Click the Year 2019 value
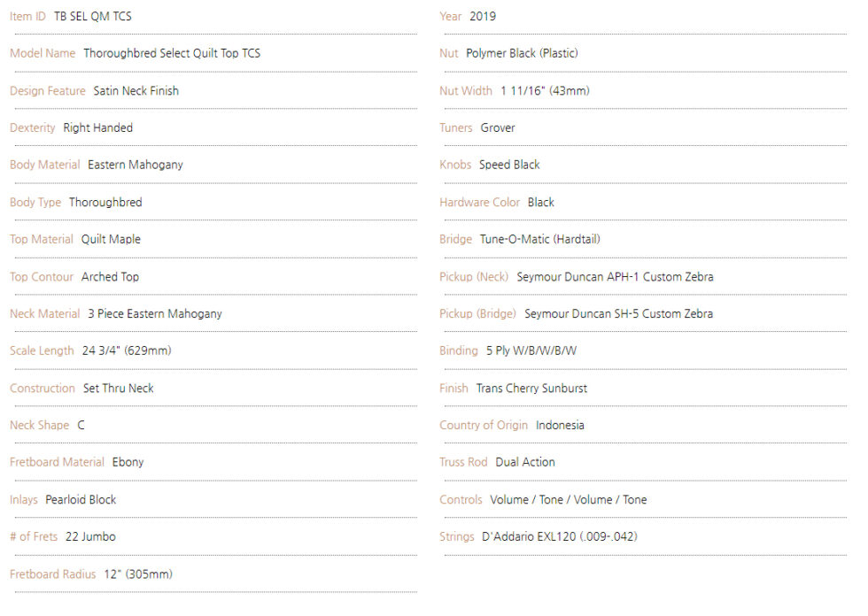 [x=483, y=16]
